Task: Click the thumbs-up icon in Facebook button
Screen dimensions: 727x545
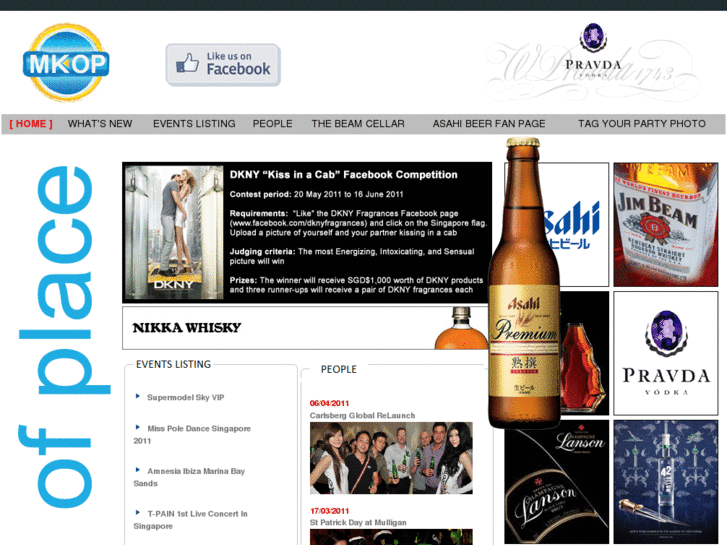Action: [x=188, y=63]
